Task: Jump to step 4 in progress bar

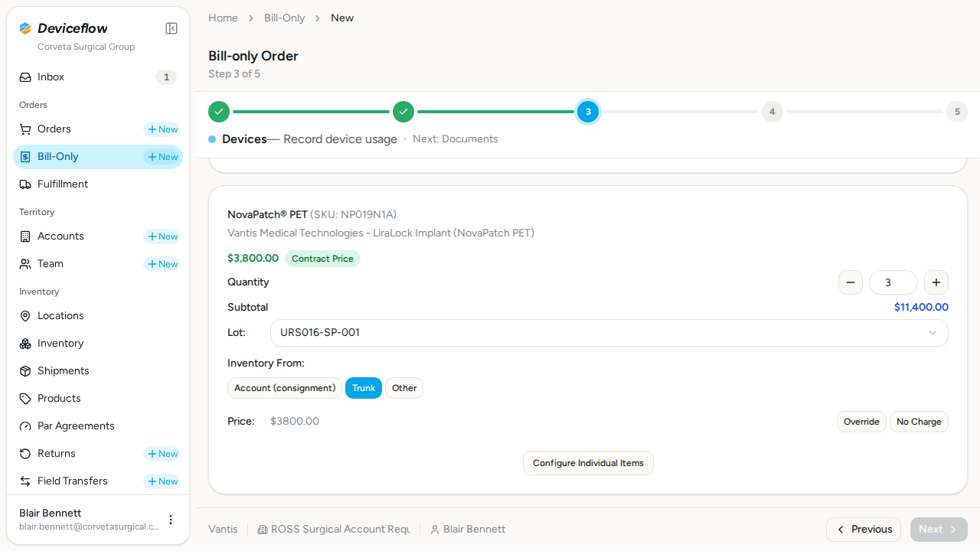Action: pyautogui.click(x=772, y=112)
